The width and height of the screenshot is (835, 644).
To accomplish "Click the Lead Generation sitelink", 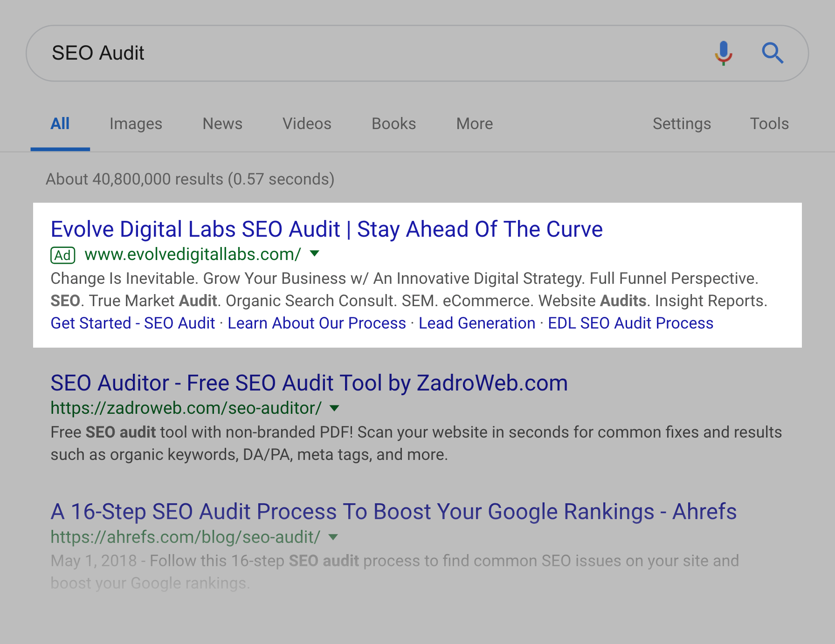I will (x=476, y=323).
